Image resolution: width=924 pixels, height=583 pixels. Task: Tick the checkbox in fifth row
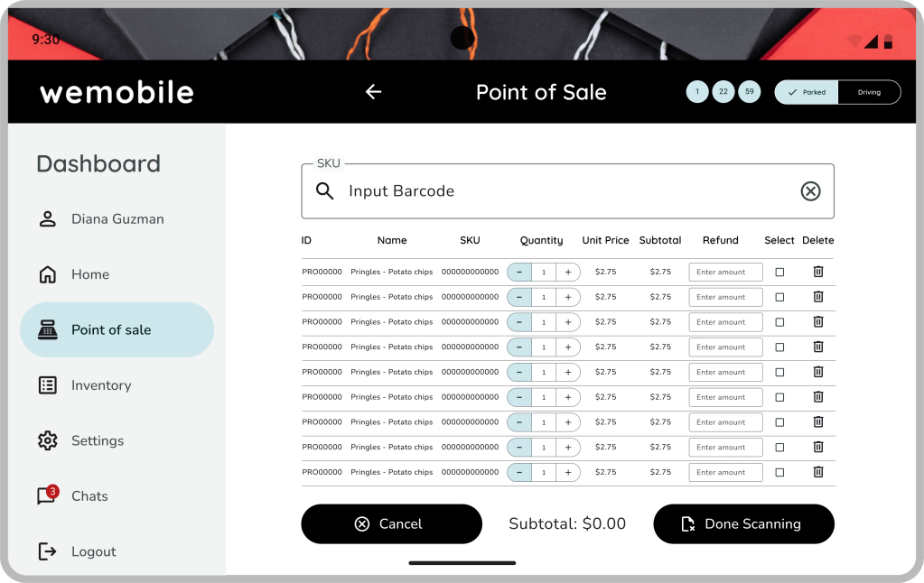click(x=779, y=372)
